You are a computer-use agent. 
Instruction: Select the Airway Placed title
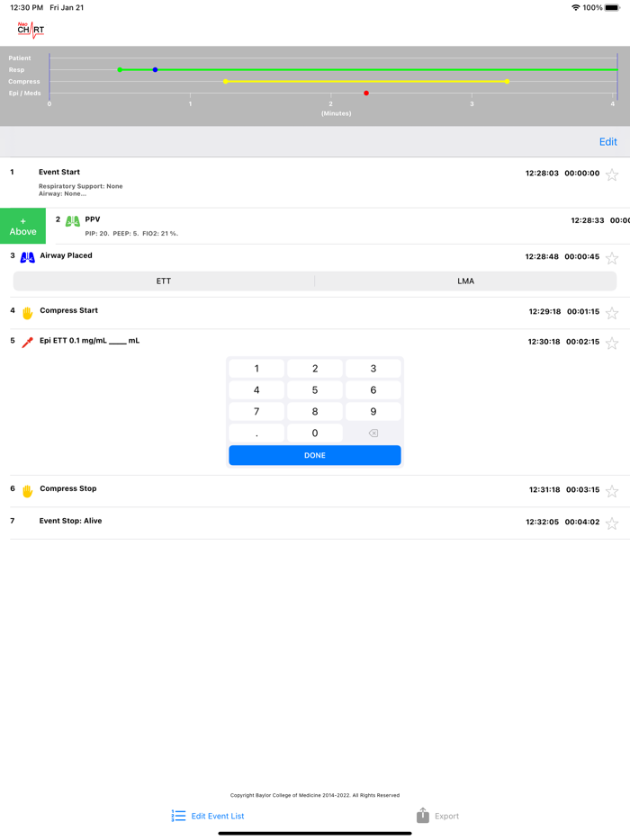[x=66, y=255]
